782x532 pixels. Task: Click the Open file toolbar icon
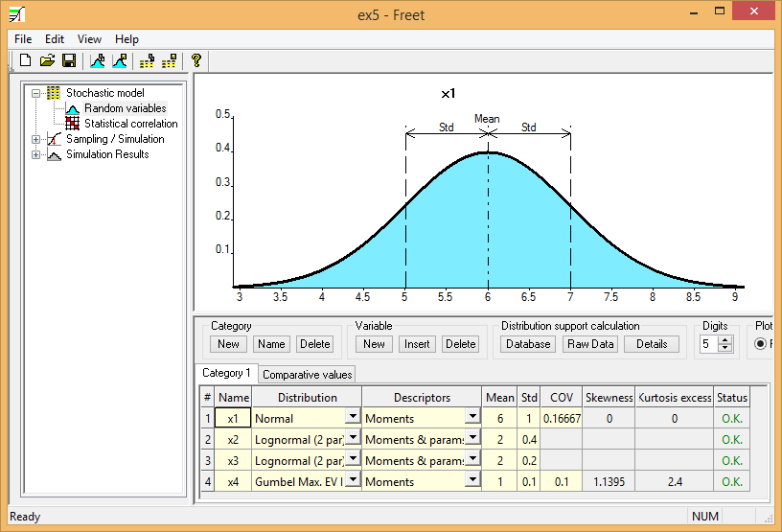tap(47, 60)
